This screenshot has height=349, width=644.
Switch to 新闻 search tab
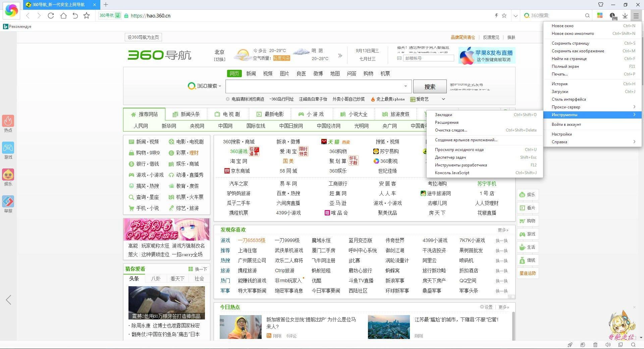(x=251, y=73)
